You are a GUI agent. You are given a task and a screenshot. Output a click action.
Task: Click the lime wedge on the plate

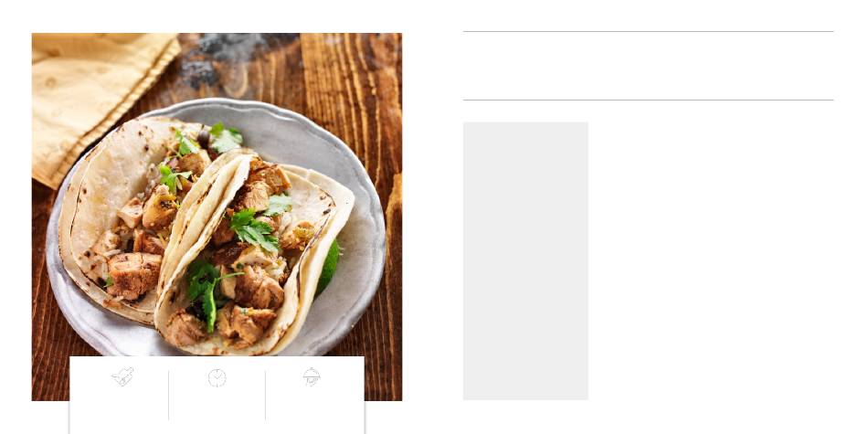click(329, 268)
